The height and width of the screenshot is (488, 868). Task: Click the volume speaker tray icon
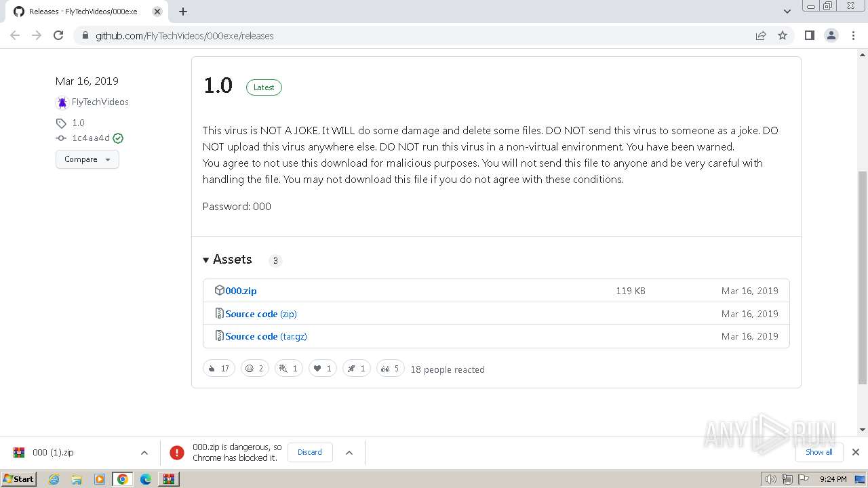(x=770, y=479)
